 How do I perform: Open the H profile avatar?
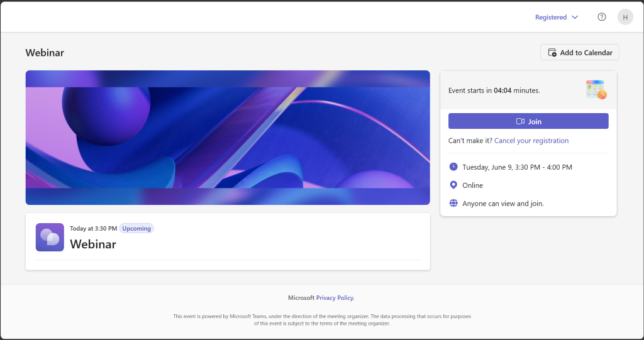pyautogui.click(x=625, y=17)
